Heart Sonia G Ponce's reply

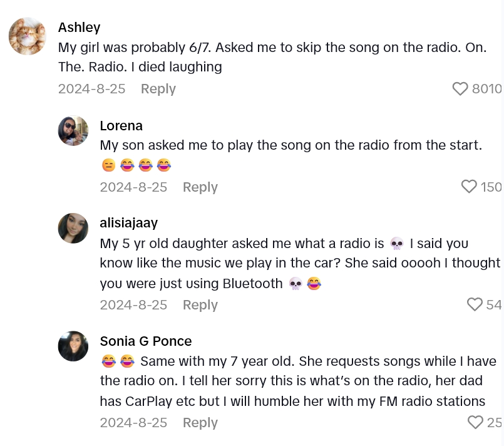point(476,422)
